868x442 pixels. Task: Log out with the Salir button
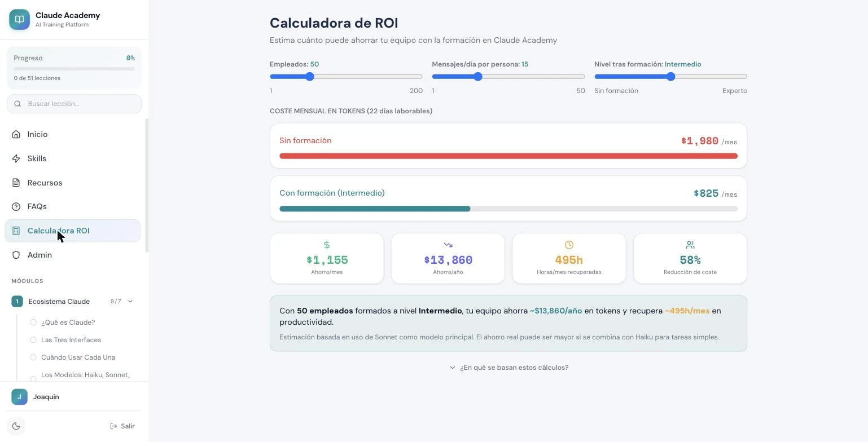(x=122, y=426)
